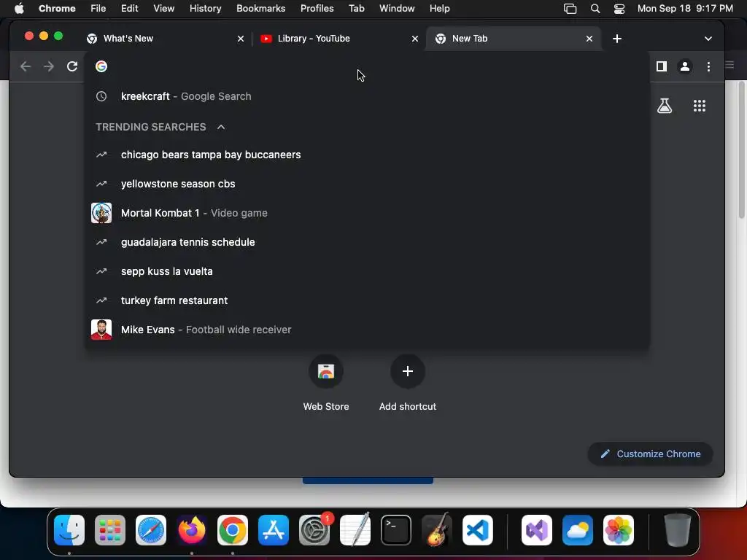Select Mike Evans wide receiver suggestion
This screenshot has height=560, width=747.
(368, 330)
